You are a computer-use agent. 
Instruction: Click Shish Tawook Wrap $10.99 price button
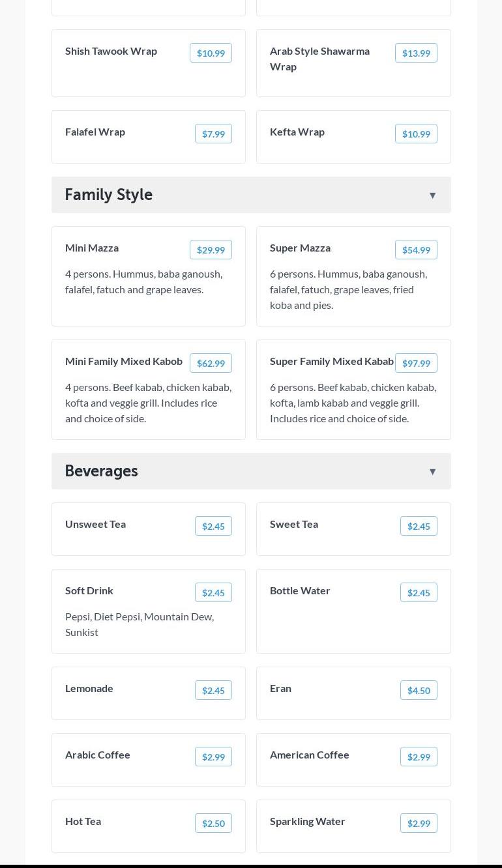(211, 53)
